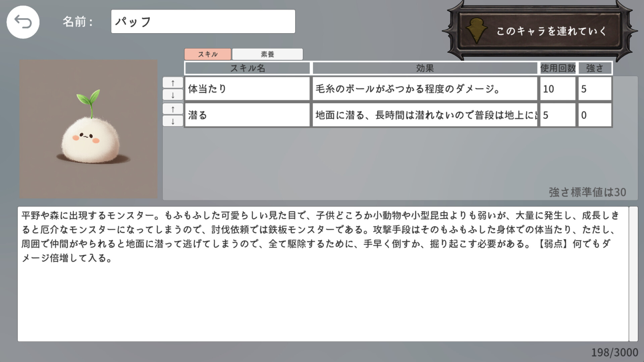Move the 潜る skill up

[173, 108]
